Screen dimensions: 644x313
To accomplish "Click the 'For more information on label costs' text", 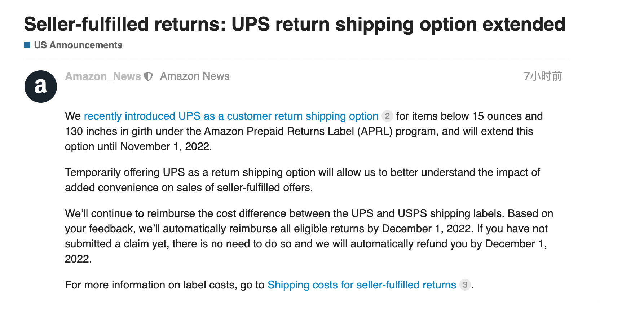I will (165, 285).
